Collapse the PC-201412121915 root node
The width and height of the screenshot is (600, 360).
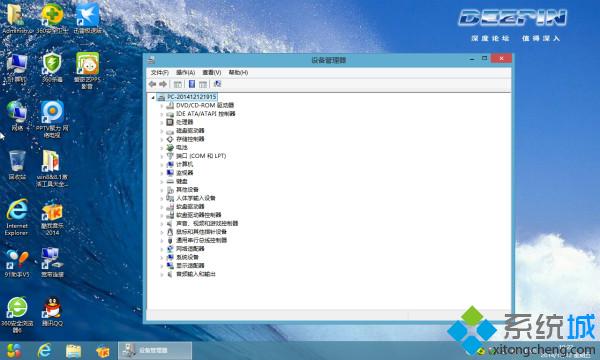pyautogui.click(x=153, y=97)
